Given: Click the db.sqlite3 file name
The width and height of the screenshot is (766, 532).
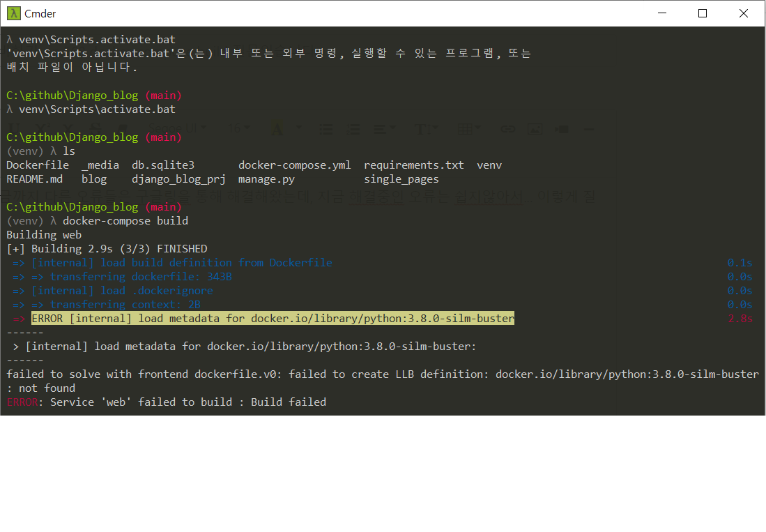Looking at the screenshot, I should click(163, 165).
